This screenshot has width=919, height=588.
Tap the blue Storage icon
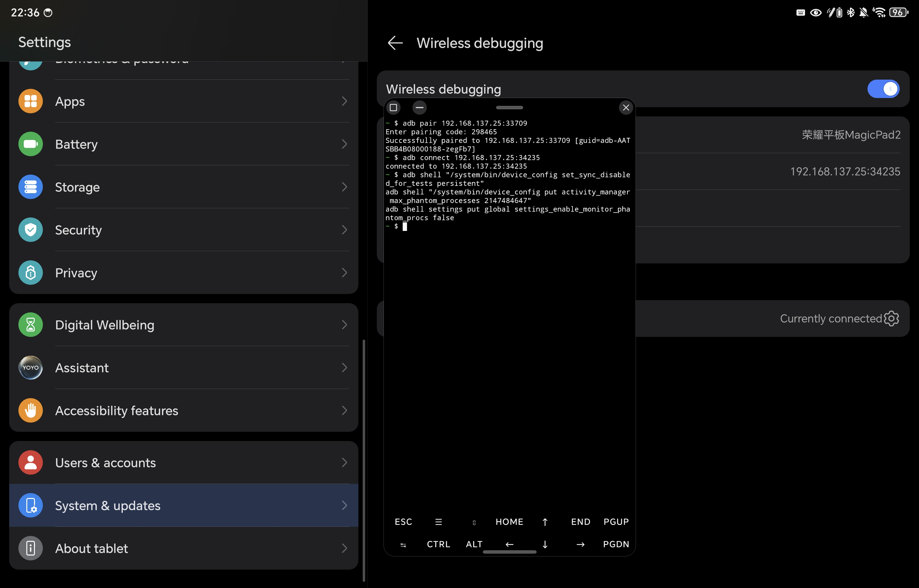tap(31, 187)
